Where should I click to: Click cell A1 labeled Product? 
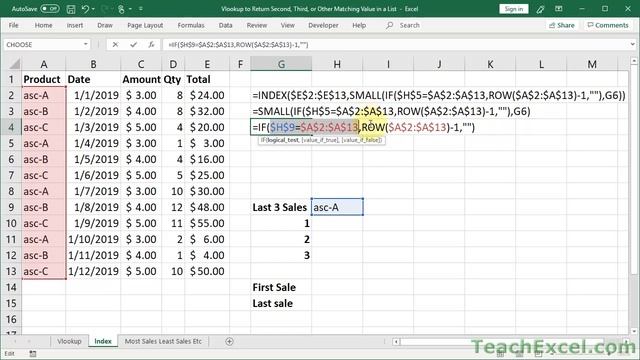pyautogui.click(x=44, y=79)
